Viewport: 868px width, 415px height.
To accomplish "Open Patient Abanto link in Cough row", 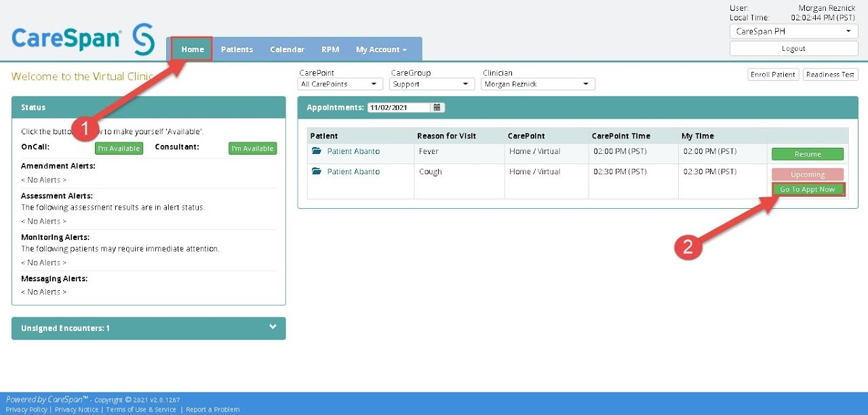I will point(353,172).
